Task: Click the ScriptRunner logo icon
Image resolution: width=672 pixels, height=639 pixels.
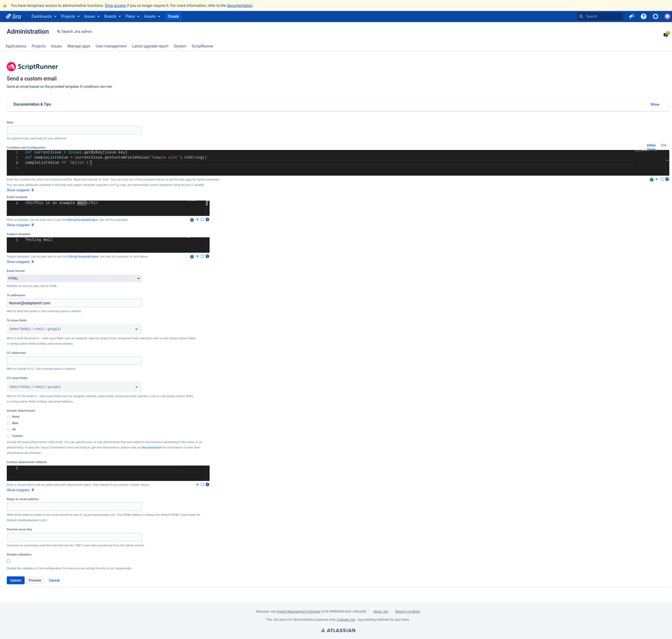Action: click(x=10, y=66)
